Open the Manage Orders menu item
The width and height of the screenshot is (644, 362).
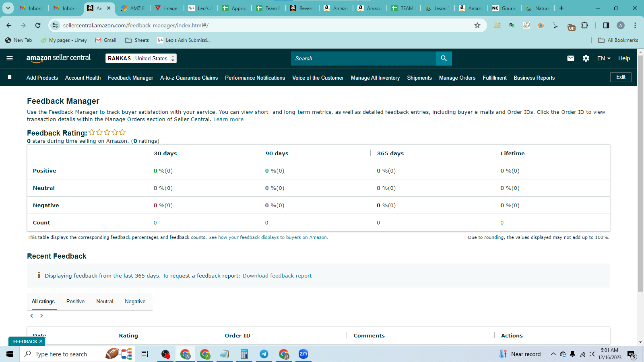[457, 78]
